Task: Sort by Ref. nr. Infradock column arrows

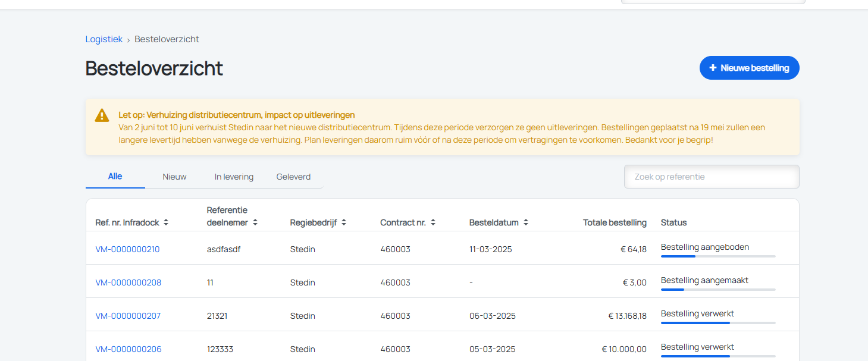Action: pyautogui.click(x=166, y=222)
